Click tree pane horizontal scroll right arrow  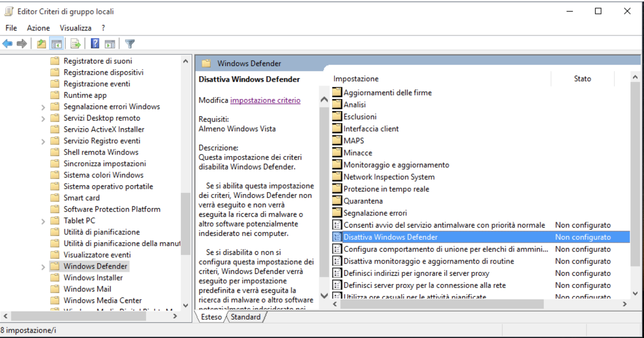(x=175, y=316)
